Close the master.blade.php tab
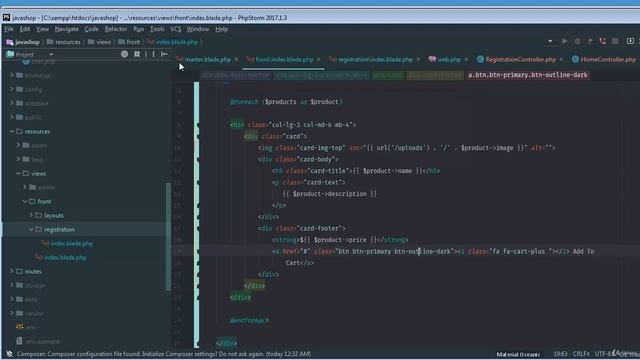Screen dimensions: 640x360 coord(236,60)
